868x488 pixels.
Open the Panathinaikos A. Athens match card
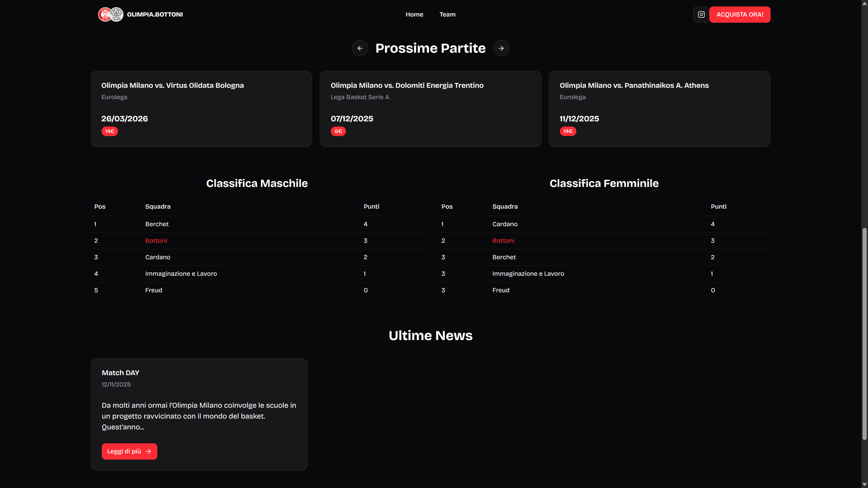click(x=660, y=108)
